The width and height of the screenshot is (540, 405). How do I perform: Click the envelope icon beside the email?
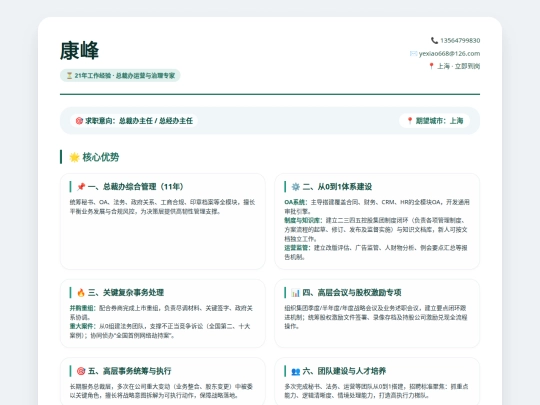pyautogui.click(x=413, y=53)
